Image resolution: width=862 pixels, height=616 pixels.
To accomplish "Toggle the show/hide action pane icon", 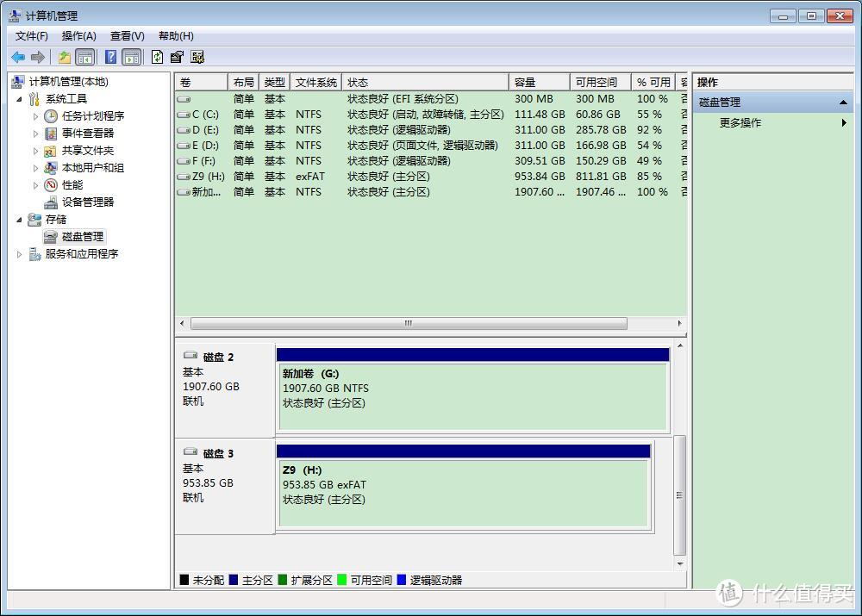I will [132, 57].
